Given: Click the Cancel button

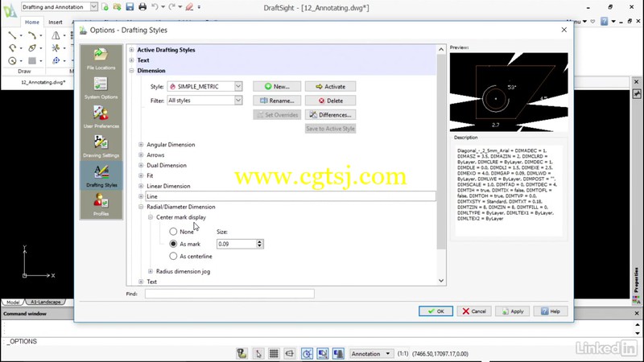Looking at the screenshot, I should [x=474, y=311].
